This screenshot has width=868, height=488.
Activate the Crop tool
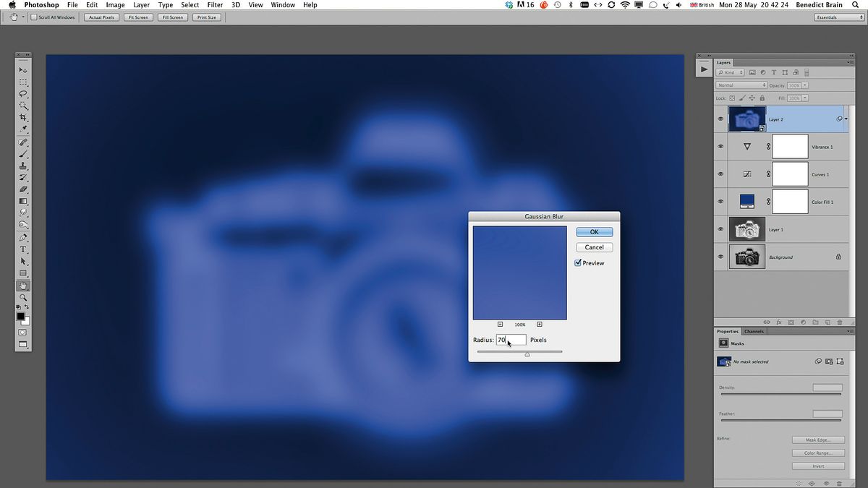[x=23, y=118]
